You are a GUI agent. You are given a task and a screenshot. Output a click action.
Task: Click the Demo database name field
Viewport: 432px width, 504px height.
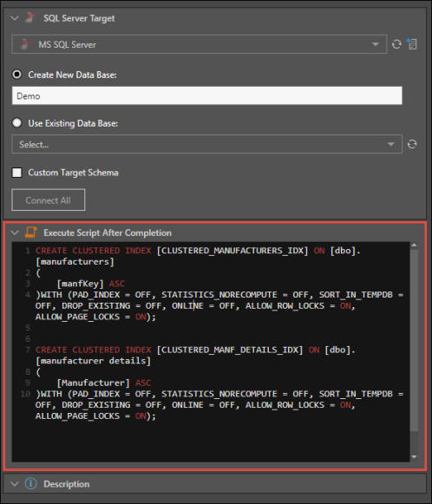pyautogui.click(x=206, y=95)
